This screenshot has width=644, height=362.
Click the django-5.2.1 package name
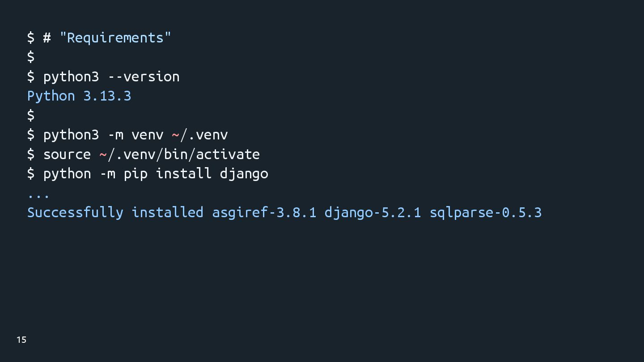372,212
